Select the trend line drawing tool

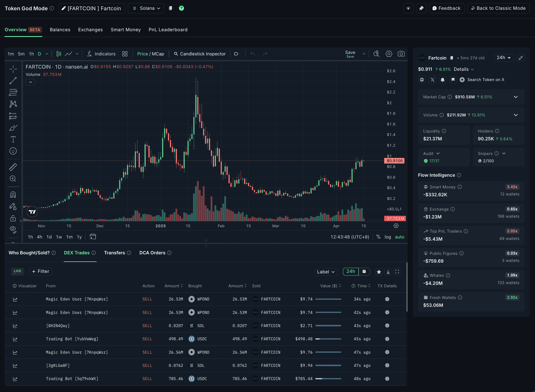13,81
